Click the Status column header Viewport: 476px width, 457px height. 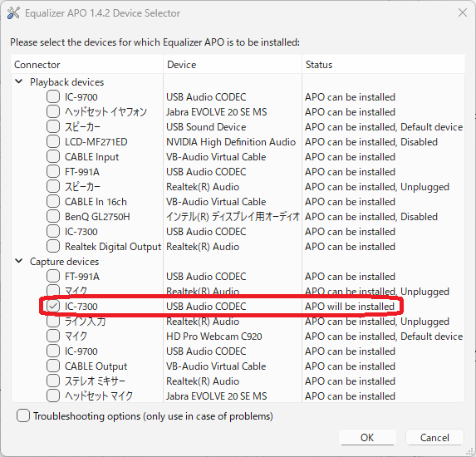click(384, 64)
